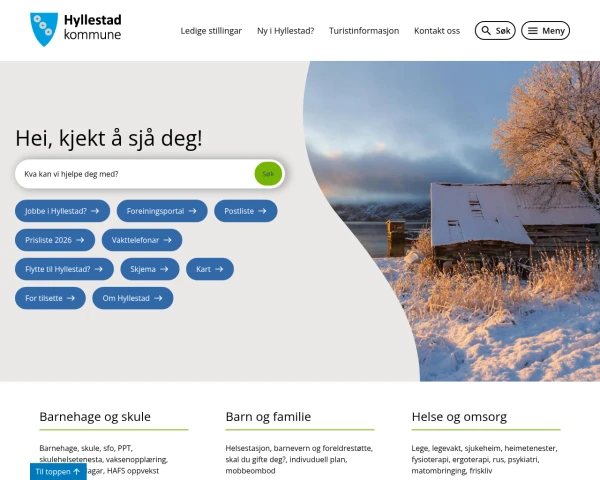Viewport: 600px width, 480px height.
Task: Click the Hyllestad kommune shield logo
Action: (x=44, y=29)
